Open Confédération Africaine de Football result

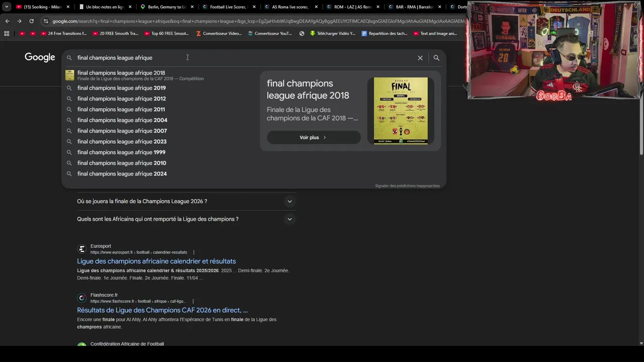coord(127,344)
